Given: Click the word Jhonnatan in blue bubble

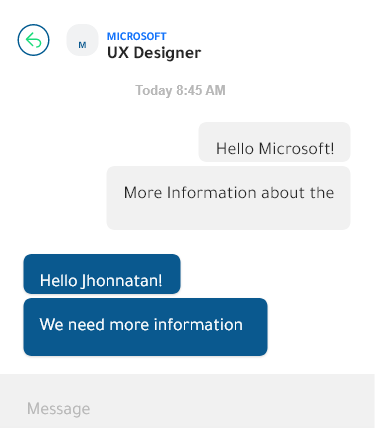Looking at the screenshot, I should pos(122,281).
